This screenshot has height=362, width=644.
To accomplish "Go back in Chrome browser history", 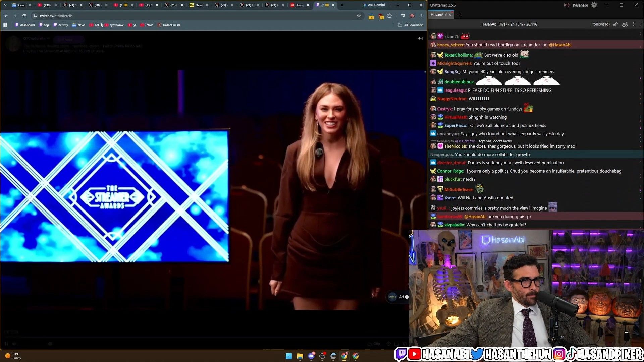I will pos(6,16).
